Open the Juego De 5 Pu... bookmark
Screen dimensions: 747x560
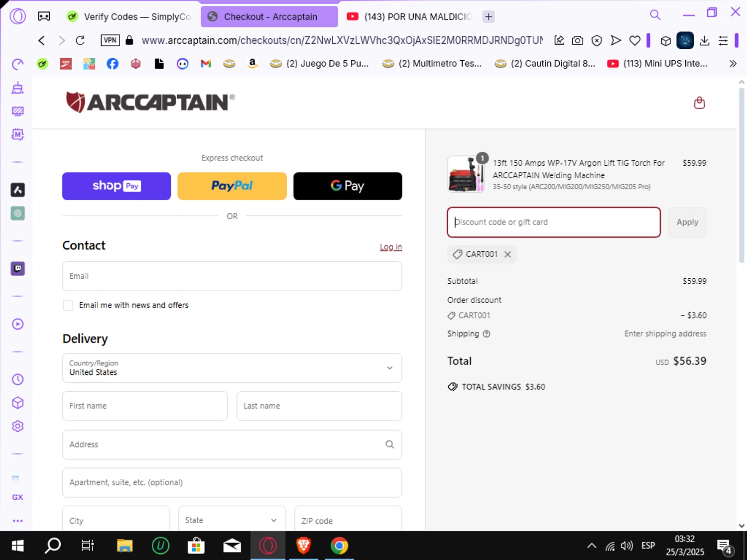coord(319,64)
